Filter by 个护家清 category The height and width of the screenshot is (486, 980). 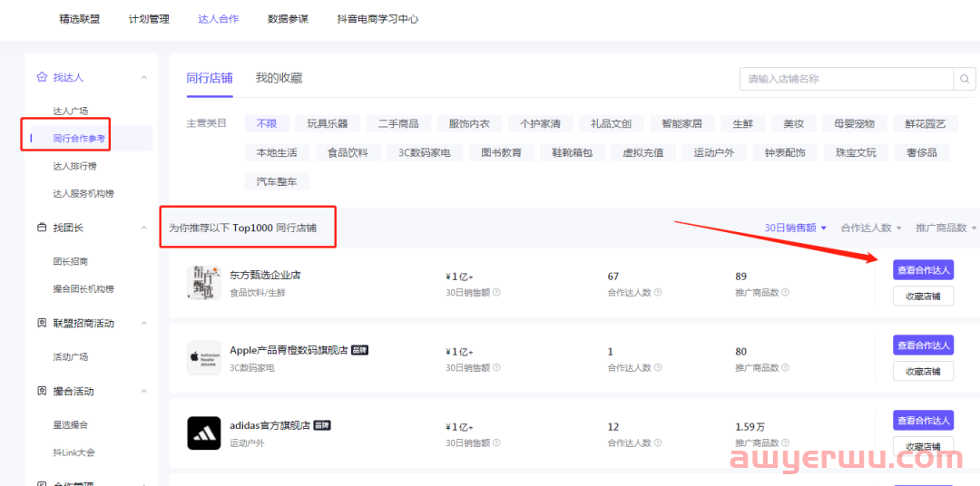540,123
